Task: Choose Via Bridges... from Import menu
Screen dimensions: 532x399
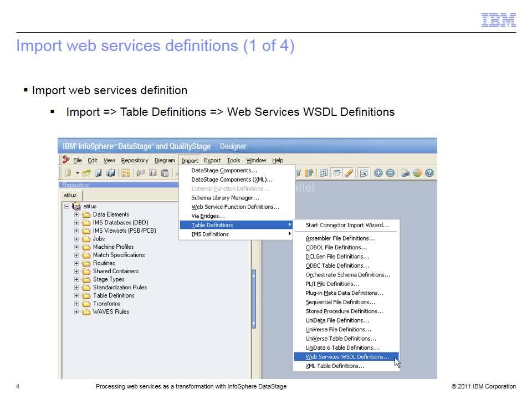Action: [237, 216]
